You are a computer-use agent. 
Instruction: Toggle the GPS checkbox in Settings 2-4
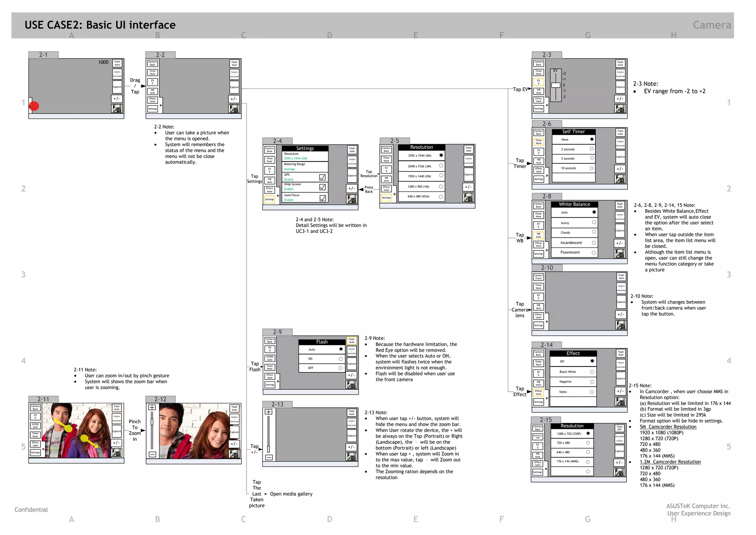point(323,177)
